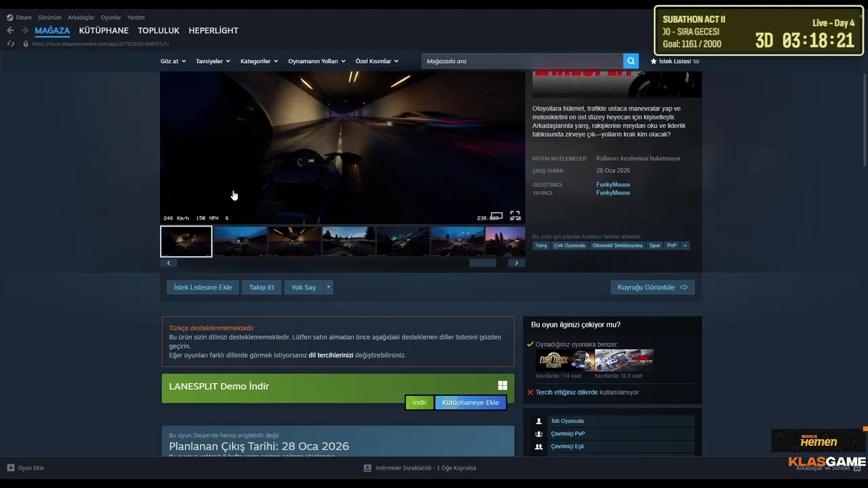Open the Tek Oyunculu feature link
The height and width of the screenshot is (488, 868).
click(567, 421)
